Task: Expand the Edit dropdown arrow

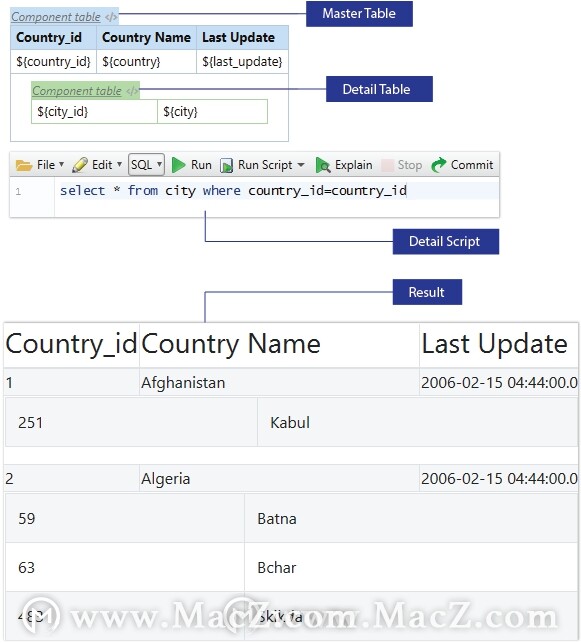Action: click(x=119, y=164)
